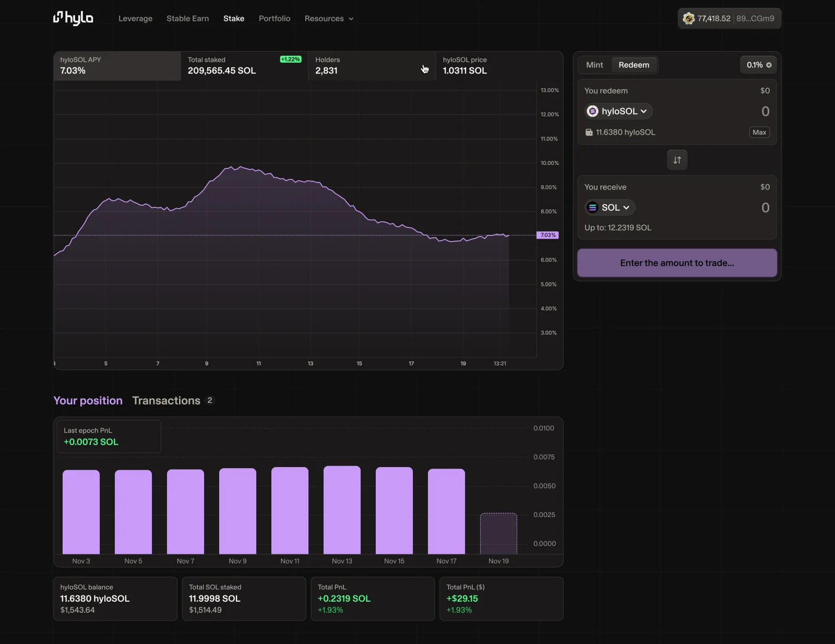The image size is (835, 644).
Task: Click the hyloSOL token icon
Action: pyautogui.click(x=593, y=111)
